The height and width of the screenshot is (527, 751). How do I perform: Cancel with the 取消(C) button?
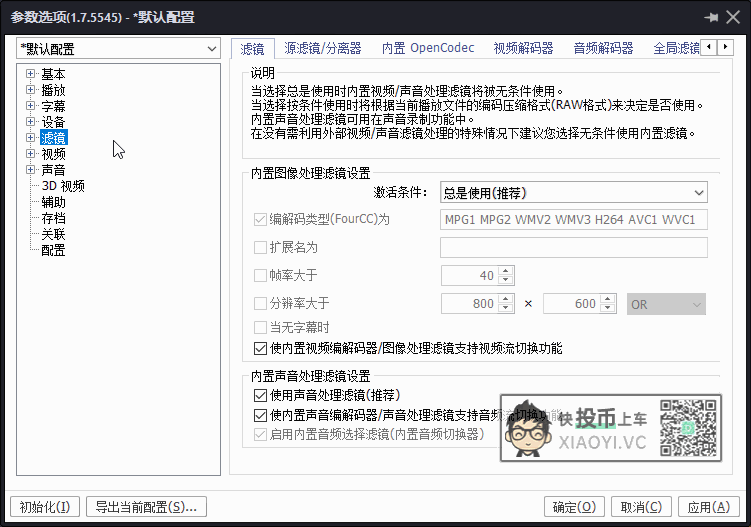[641, 507]
